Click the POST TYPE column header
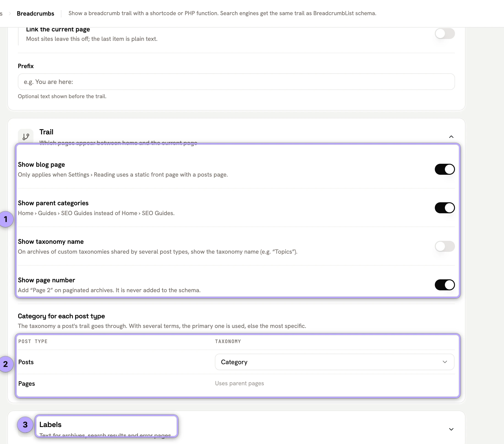This screenshot has height=444, width=504. tap(33, 341)
